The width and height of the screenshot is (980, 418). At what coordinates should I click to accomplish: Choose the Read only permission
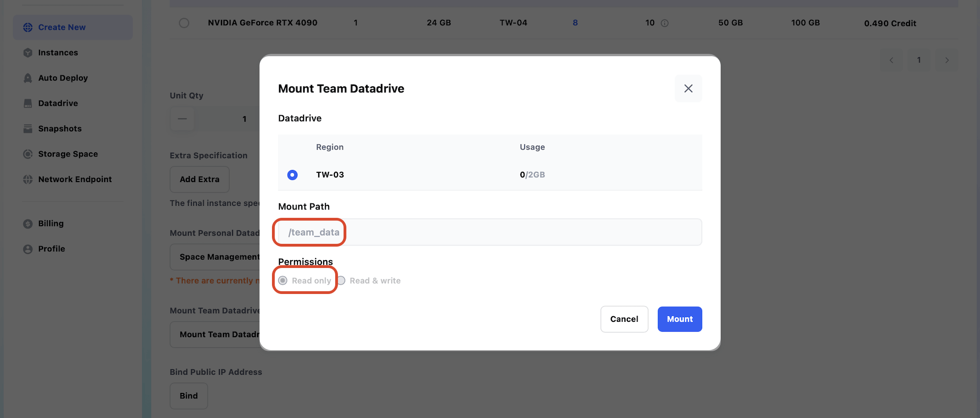click(x=283, y=281)
